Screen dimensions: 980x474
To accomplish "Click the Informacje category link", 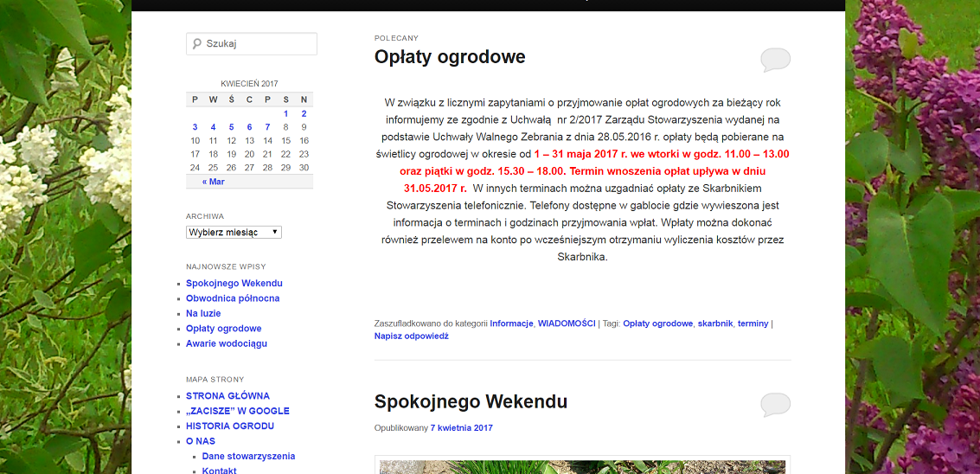I will pos(511,323).
